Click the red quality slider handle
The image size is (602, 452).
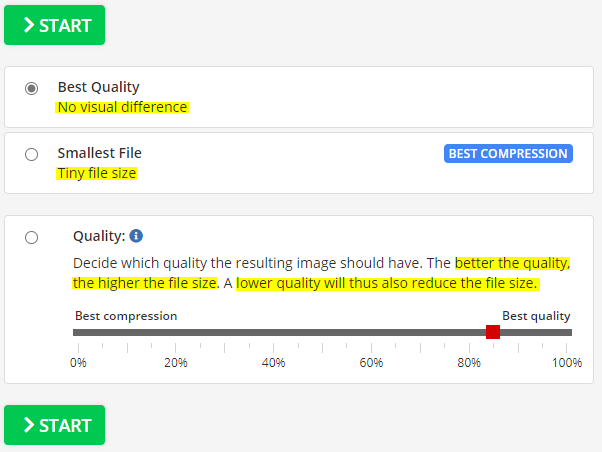(492, 332)
